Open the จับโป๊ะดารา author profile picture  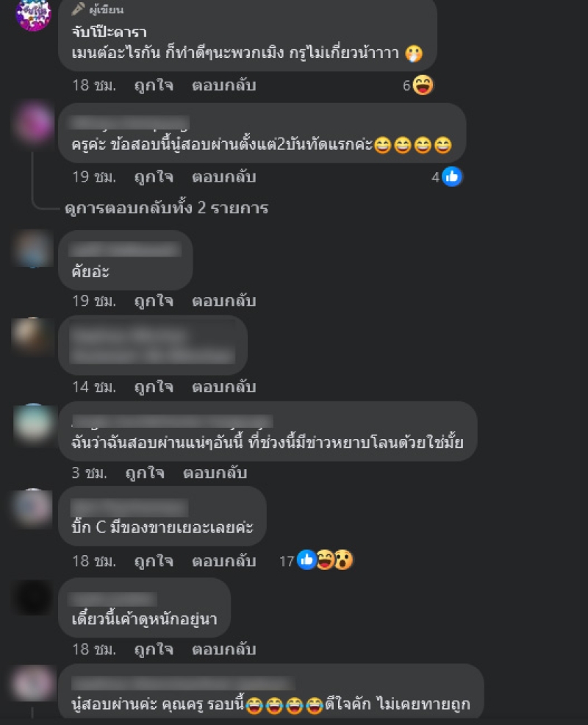[x=33, y=14]
